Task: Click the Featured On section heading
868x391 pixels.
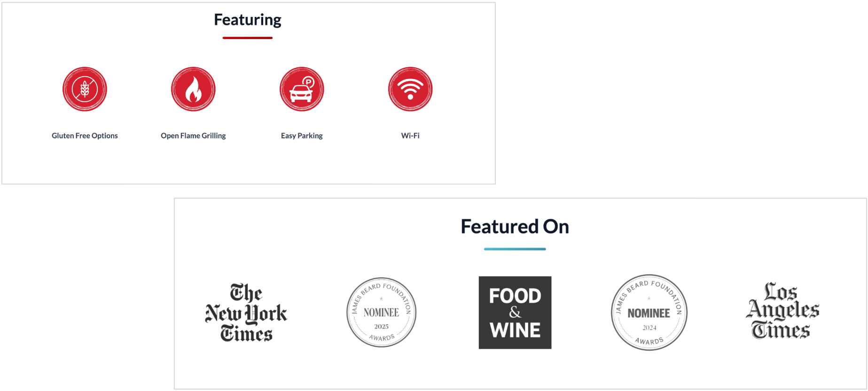Action: 515,227
